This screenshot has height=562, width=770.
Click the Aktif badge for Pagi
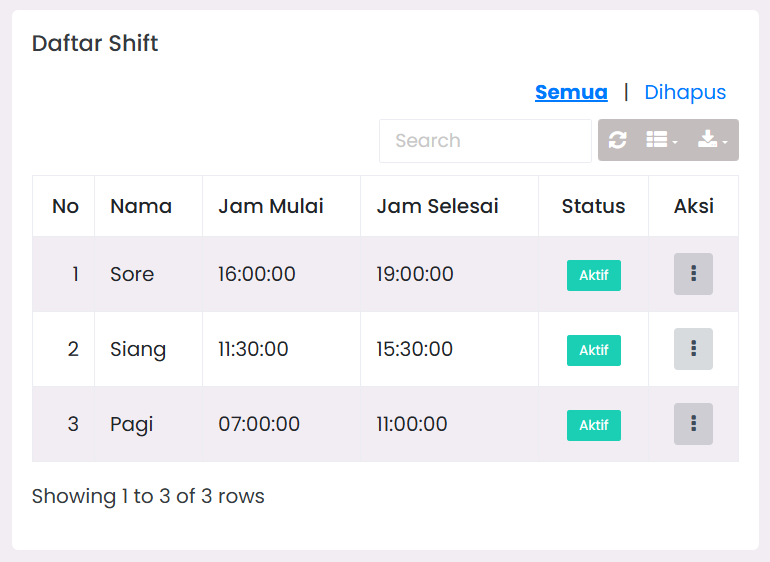pos(594,425)
